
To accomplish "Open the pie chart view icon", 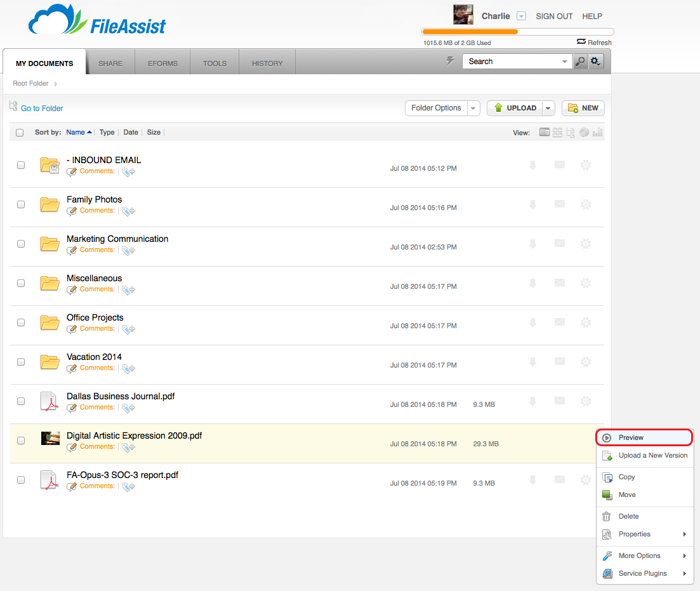I will click(x=584, y=132).
